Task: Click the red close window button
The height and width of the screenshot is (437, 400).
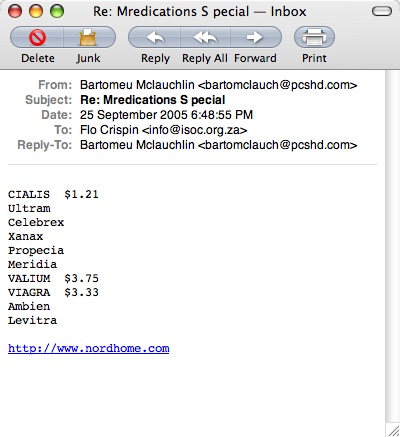Action: 15,11
